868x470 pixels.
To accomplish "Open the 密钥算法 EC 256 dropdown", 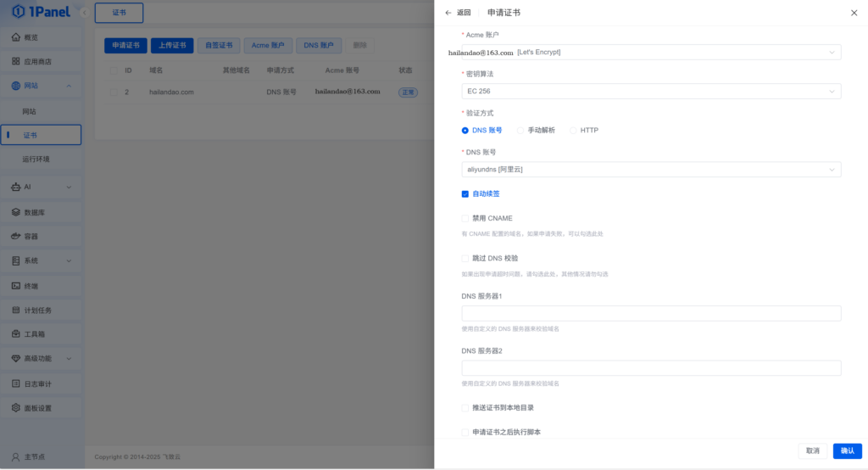I will (651, 91).
